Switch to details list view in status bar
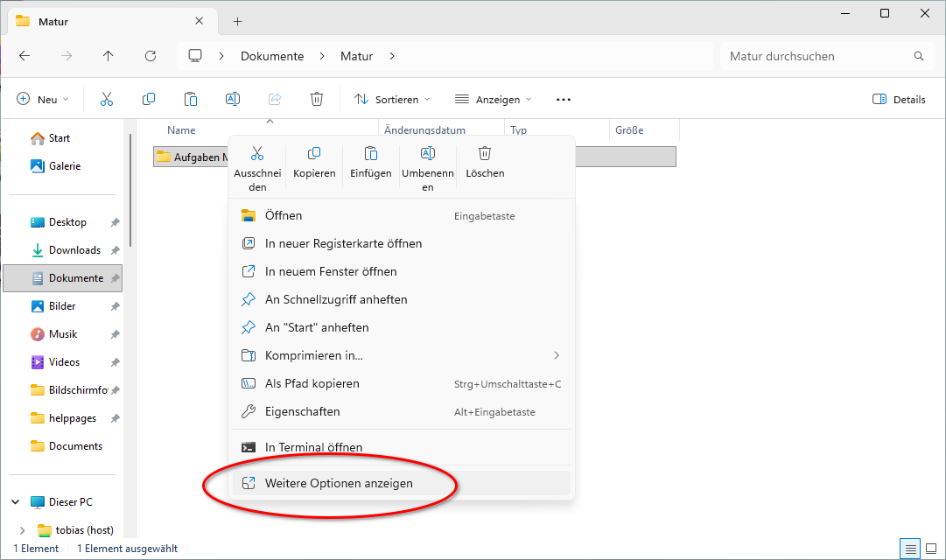 [x=911, y=549]
